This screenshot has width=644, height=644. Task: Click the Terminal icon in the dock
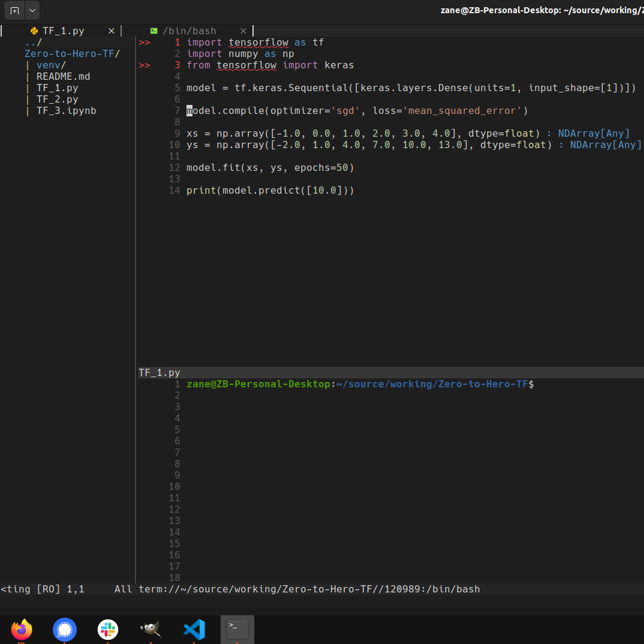[237, 630]
